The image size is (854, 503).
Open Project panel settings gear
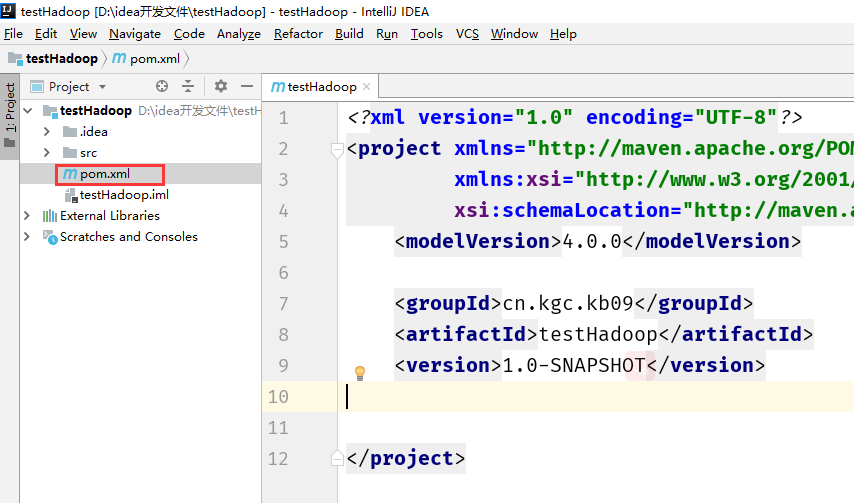[x=221, y=86]
